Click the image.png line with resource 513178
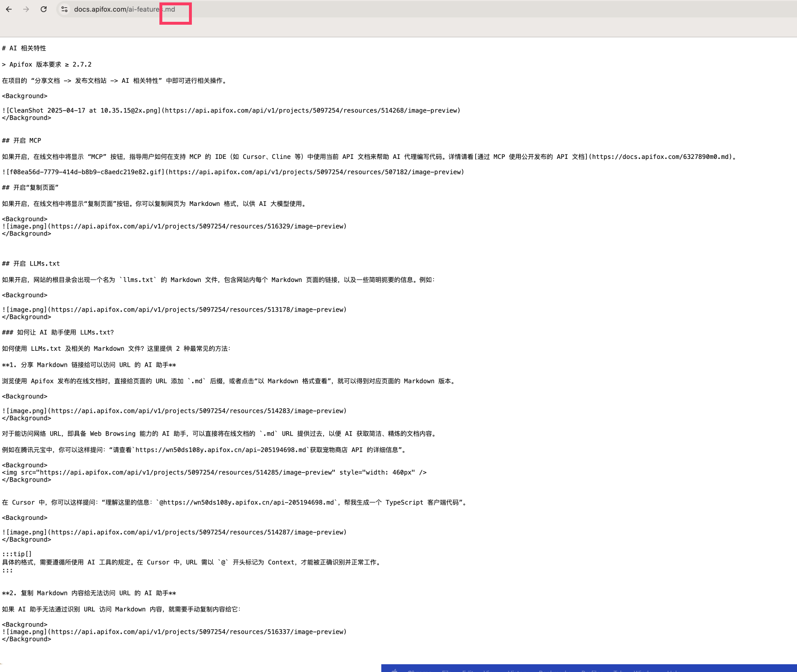Image resolution: width=797 pixels, height=672 pixels. coord(174,310)
